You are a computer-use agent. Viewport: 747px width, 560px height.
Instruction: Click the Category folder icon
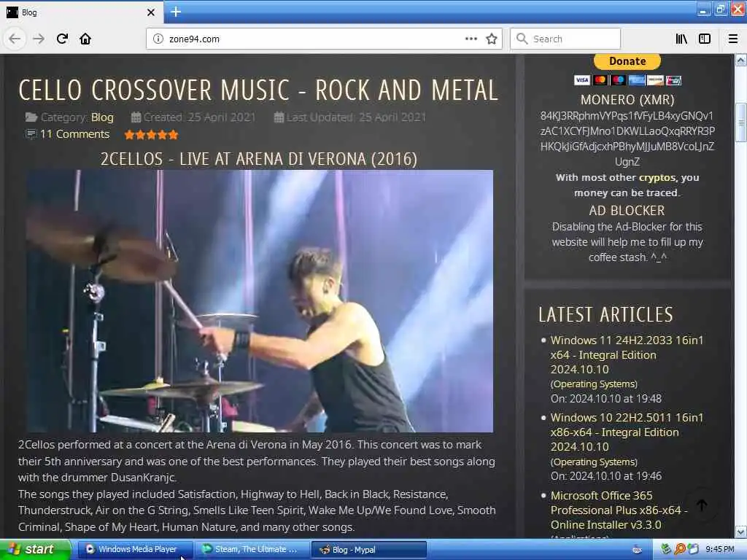pos(31,117)
